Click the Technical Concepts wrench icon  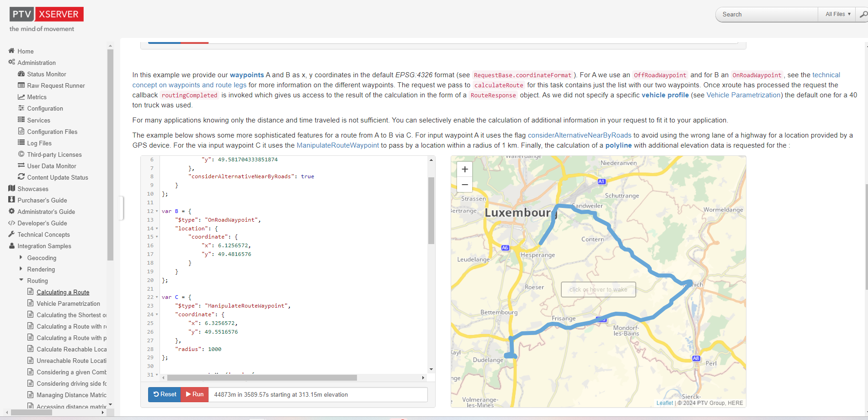[11, 234]
